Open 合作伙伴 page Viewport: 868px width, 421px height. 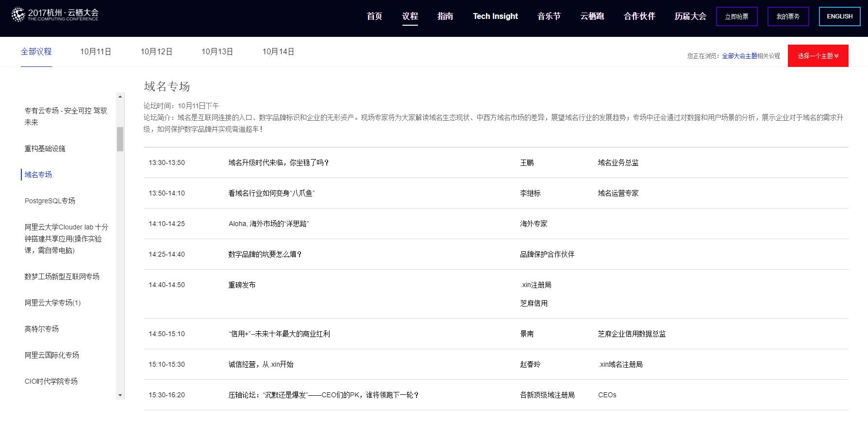[x=639, y=16]
